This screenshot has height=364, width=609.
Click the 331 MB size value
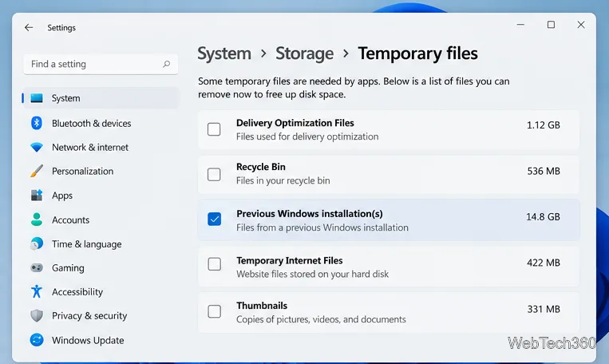click(544, 309)
